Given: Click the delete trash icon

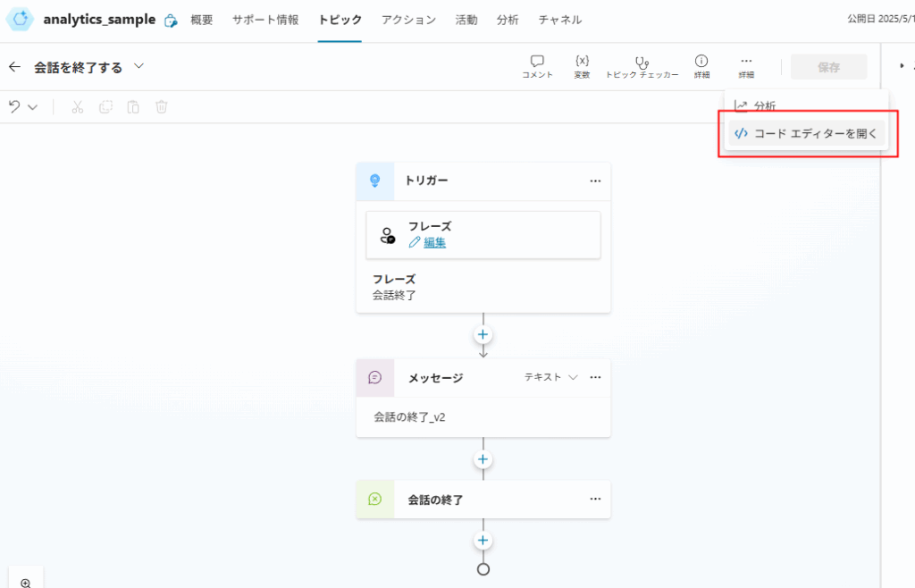Looking at the screenshot, I should point(161,106).
